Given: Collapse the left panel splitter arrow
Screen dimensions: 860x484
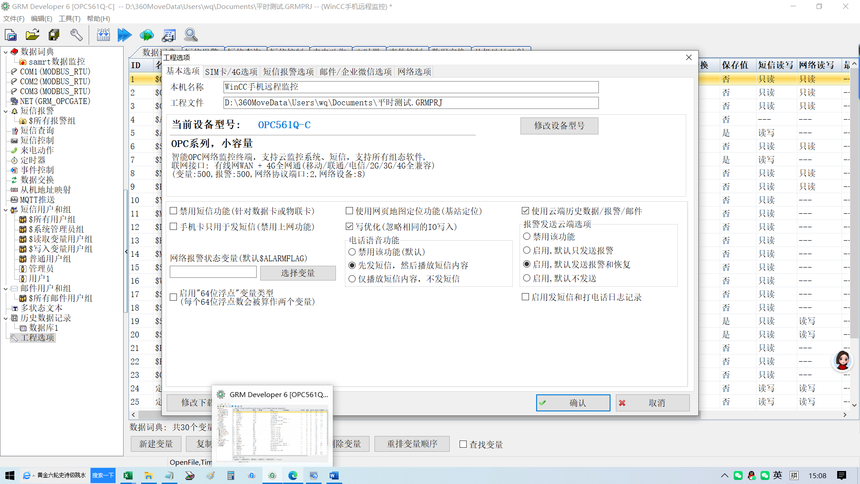Looking at the screenshot, I should click(127, 252).
